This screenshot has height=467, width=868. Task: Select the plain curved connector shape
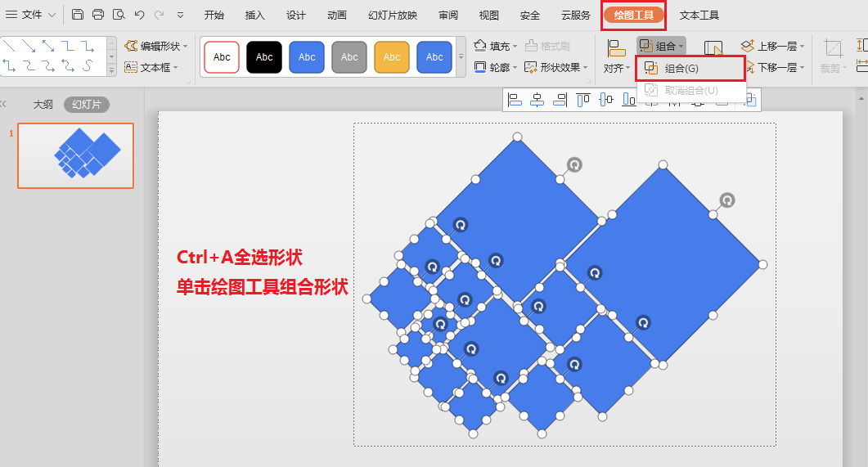click(29, 66)
